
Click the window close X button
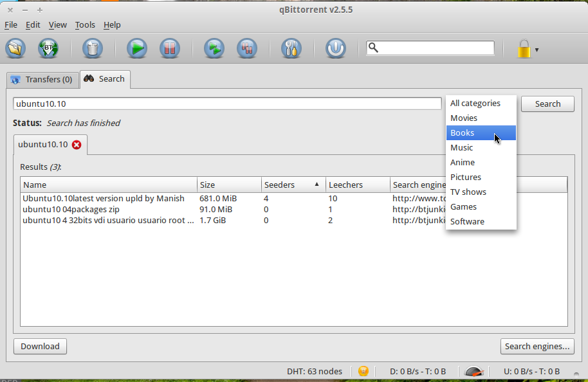10,10
